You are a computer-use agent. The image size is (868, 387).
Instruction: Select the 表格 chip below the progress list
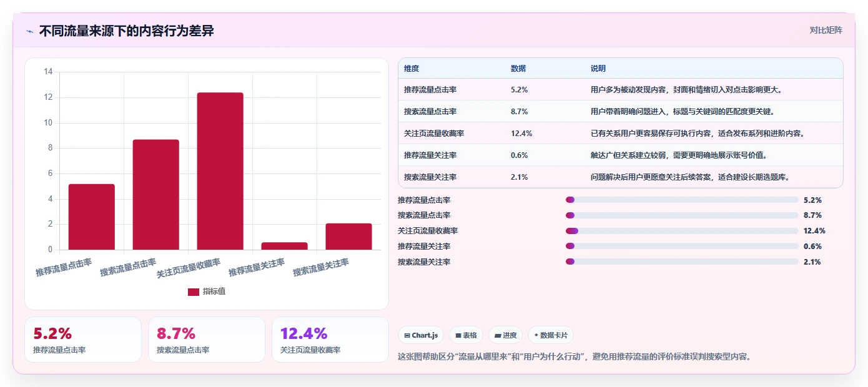[466, 335]
